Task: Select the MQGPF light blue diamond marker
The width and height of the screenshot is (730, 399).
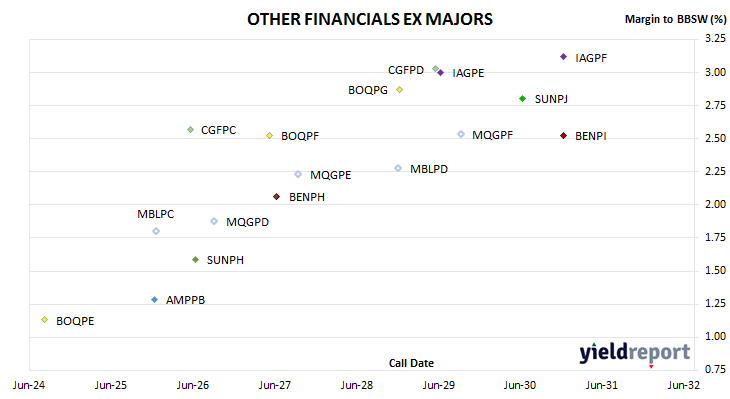Action: point(461,134)
